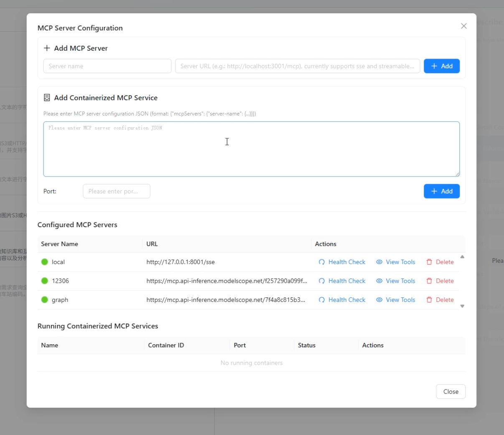The width and height of the screenshot is (504, 435).
Task: View Tools for the local server
Action: pyautogui.click(x=395, y=262)
